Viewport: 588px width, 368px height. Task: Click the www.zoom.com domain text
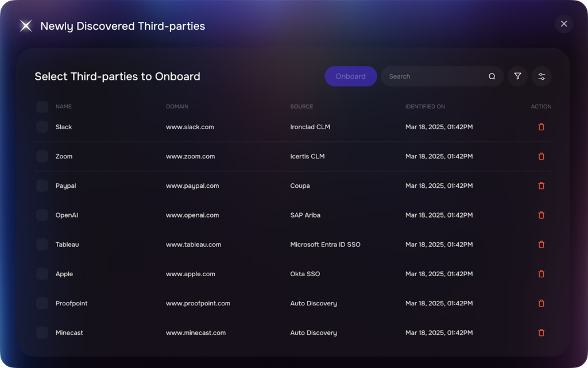point(190,156)
